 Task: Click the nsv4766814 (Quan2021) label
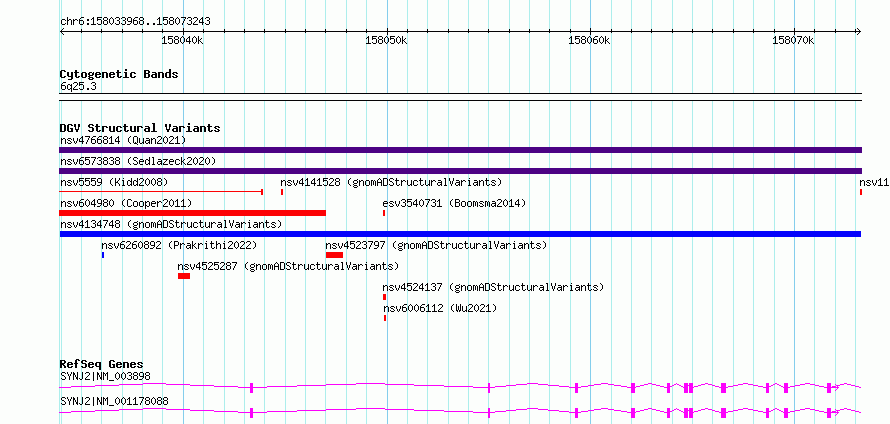point(123,140)
